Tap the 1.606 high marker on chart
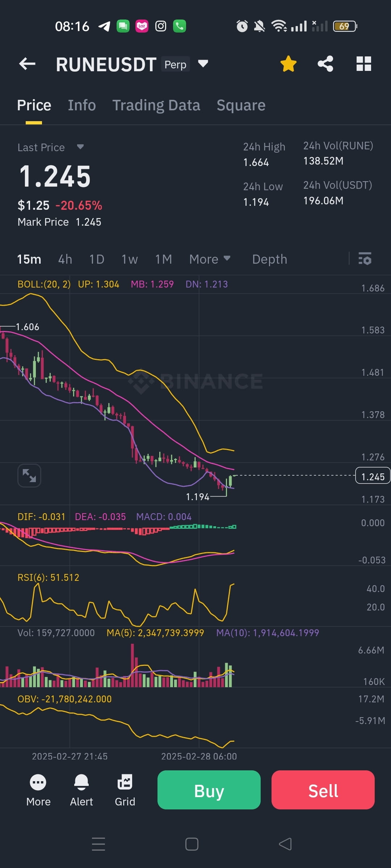Screen dimensions: 391x868 (28, 327)
